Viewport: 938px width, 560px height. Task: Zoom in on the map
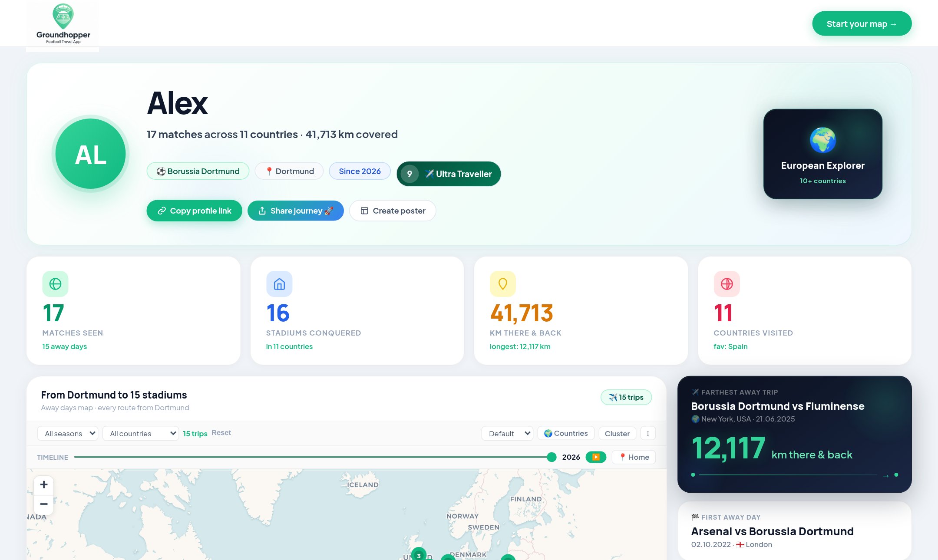point(44,484)
